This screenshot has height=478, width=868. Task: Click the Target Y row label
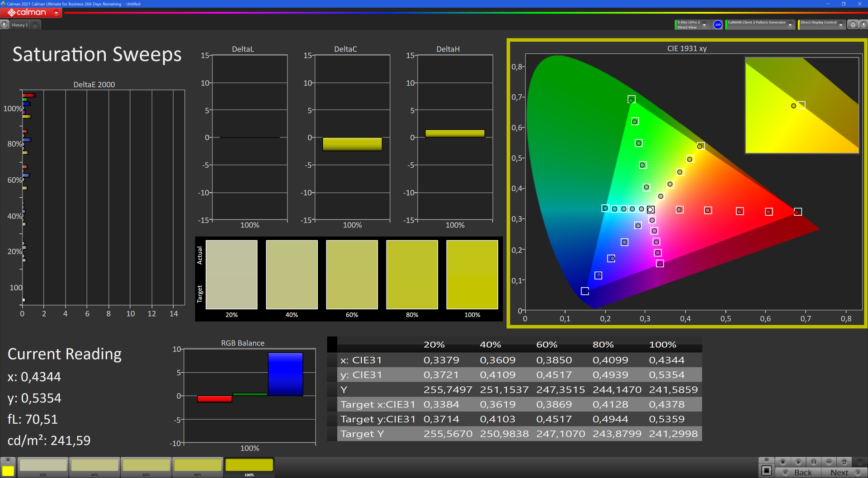tap(363, 434)
